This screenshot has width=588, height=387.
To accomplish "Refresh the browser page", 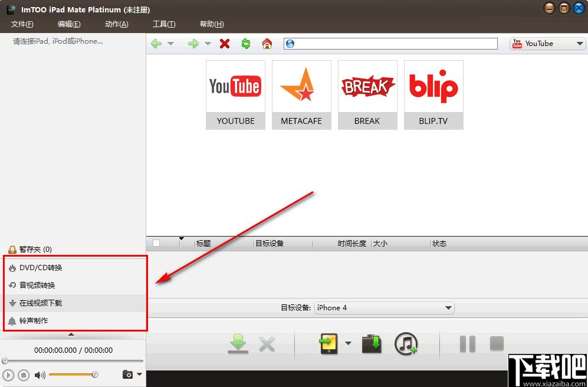I will [245, 44].
